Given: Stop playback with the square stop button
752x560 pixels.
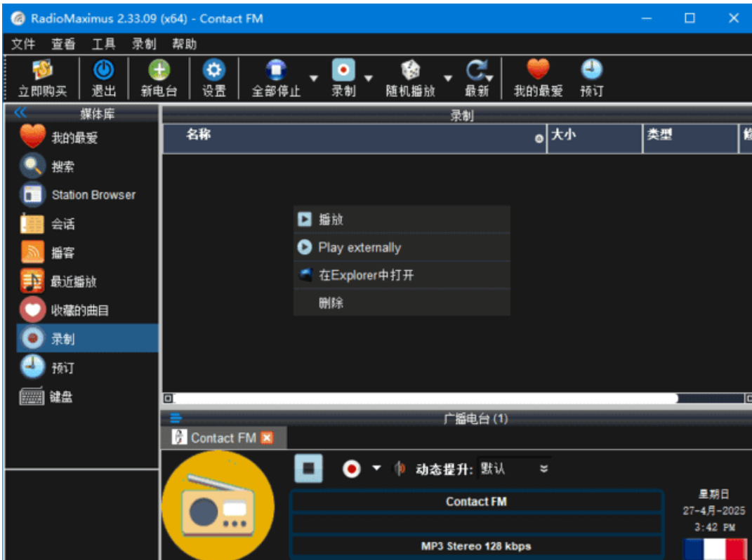Looking at the screenshot, I should (x=308, y=468).
